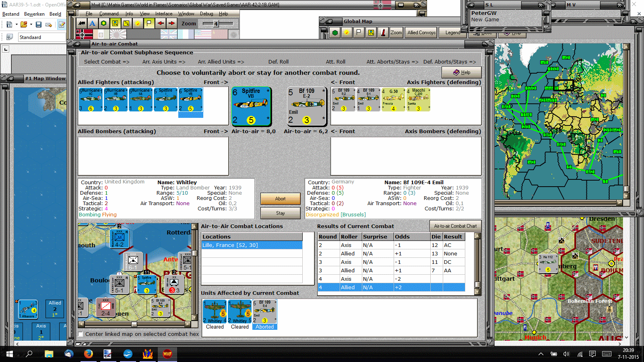Open the File menu in Mwif
This screenshot has width=644, height=362.
click(x=89, y=14)
